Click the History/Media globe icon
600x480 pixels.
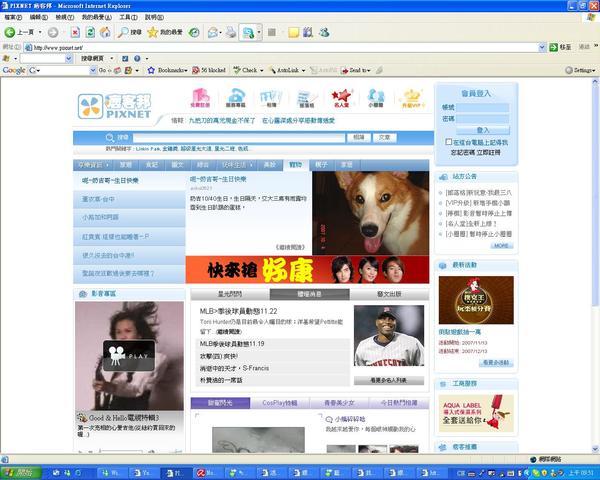click(194, 33)
